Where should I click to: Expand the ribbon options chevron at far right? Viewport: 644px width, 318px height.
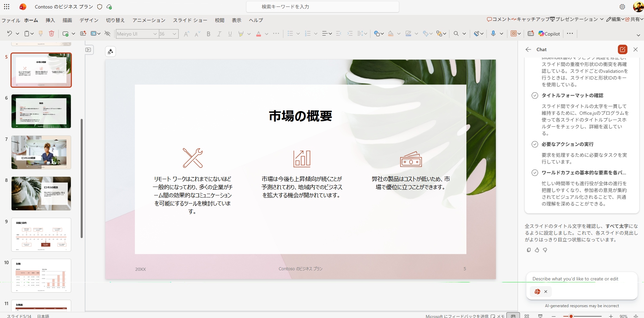(638, 35)
